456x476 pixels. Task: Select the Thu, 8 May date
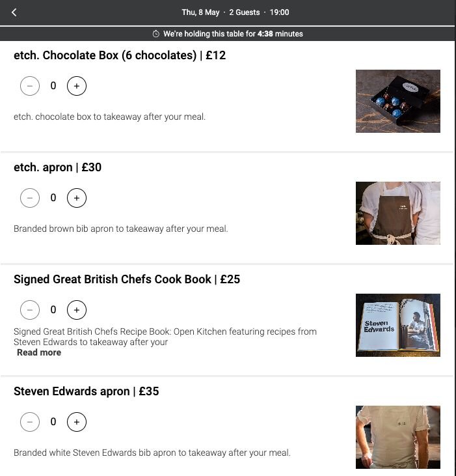pyautogui.click(x=200, y=12)
